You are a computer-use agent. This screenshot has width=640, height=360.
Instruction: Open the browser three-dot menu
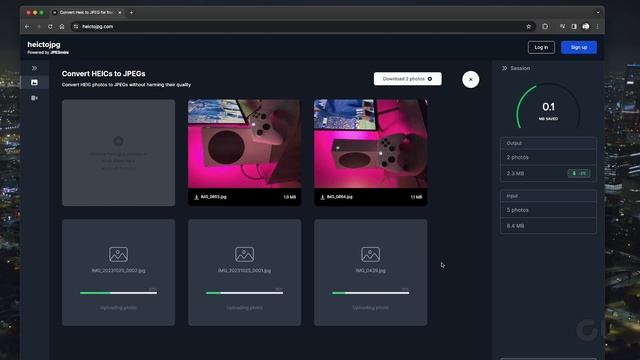(x=597, y=27)
